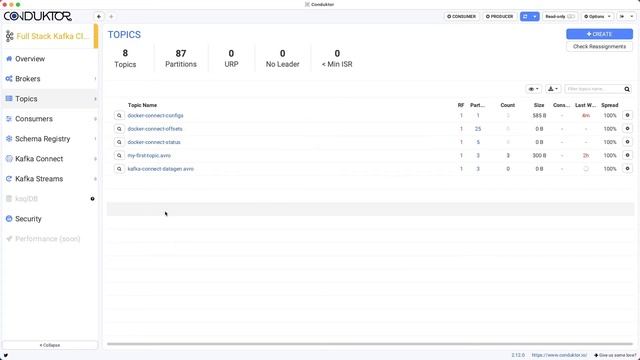Sort by RF column header
This screenshot has width=640, height=360.
(461, 105)
